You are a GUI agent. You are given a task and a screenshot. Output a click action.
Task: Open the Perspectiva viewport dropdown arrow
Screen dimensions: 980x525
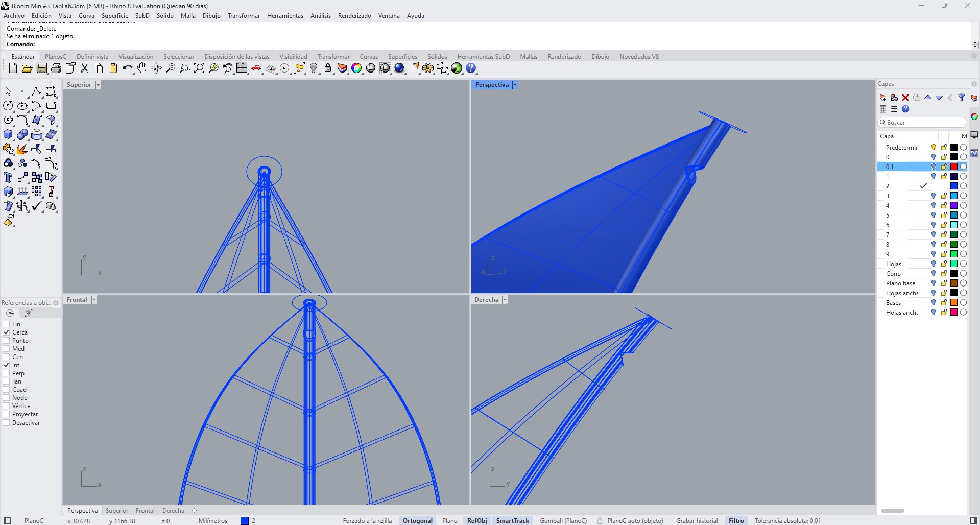[515, 85]
